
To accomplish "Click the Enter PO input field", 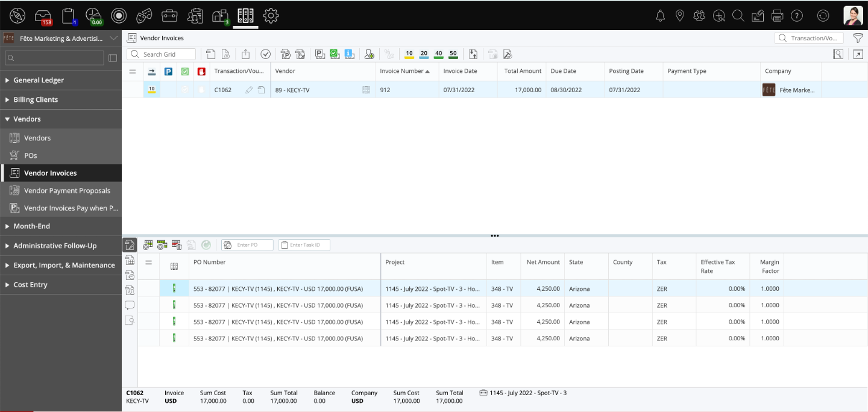I will tap(253, 245).
